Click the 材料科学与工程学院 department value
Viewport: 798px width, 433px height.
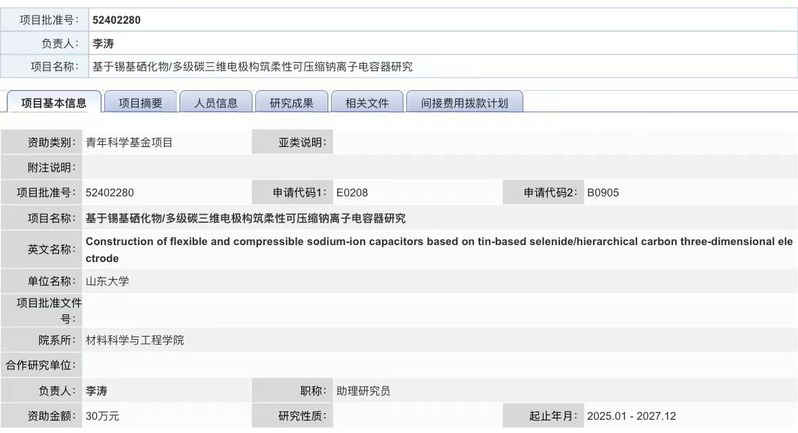[135, 340]
